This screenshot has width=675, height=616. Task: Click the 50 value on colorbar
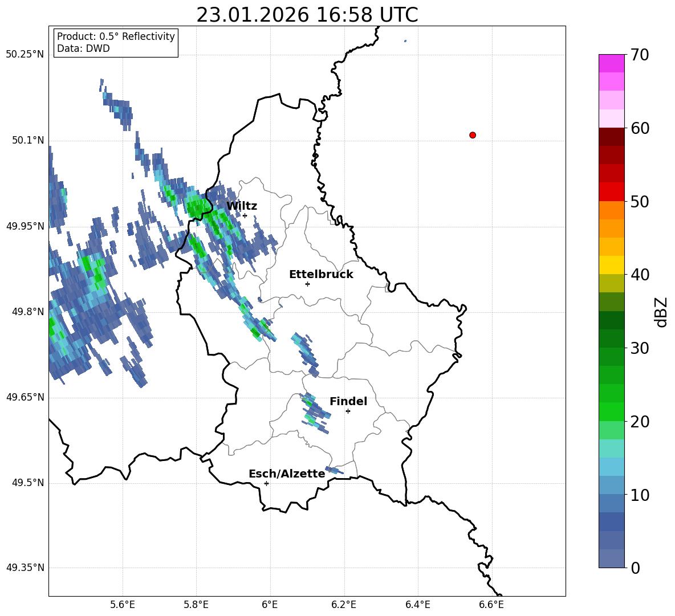640,202
